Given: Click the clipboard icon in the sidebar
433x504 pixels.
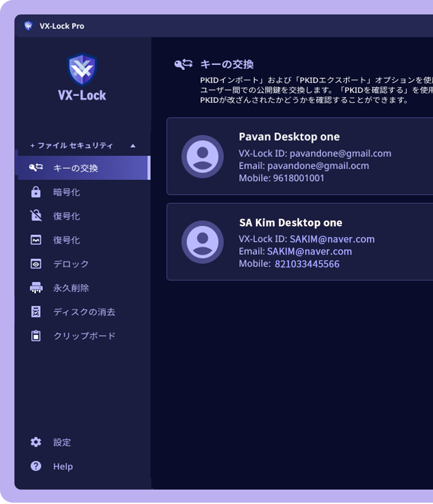Looking at the screenshot, I should 36,336.
